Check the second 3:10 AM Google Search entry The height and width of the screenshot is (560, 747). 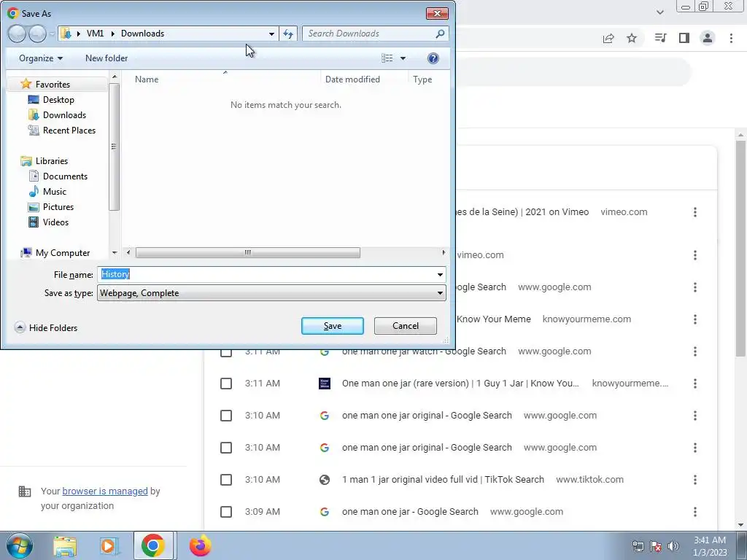pos(226,448)
